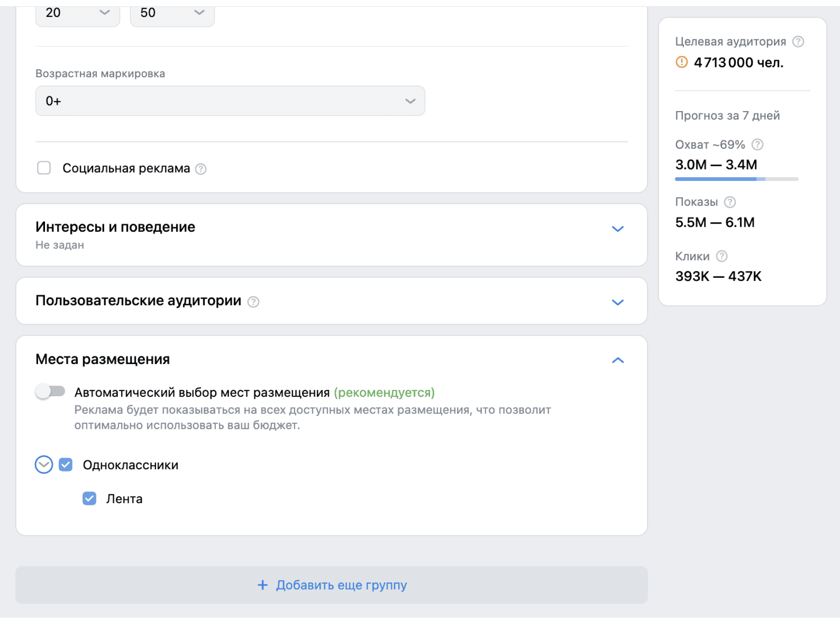This screenshot has width=840, height=618.
Task: Click help icon next to Клики
Action: coord(722,256)
